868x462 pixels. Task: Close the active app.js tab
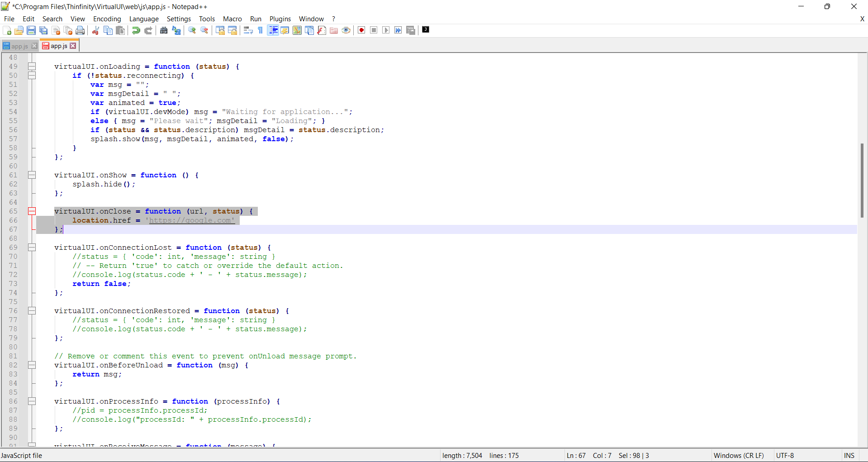73,46
